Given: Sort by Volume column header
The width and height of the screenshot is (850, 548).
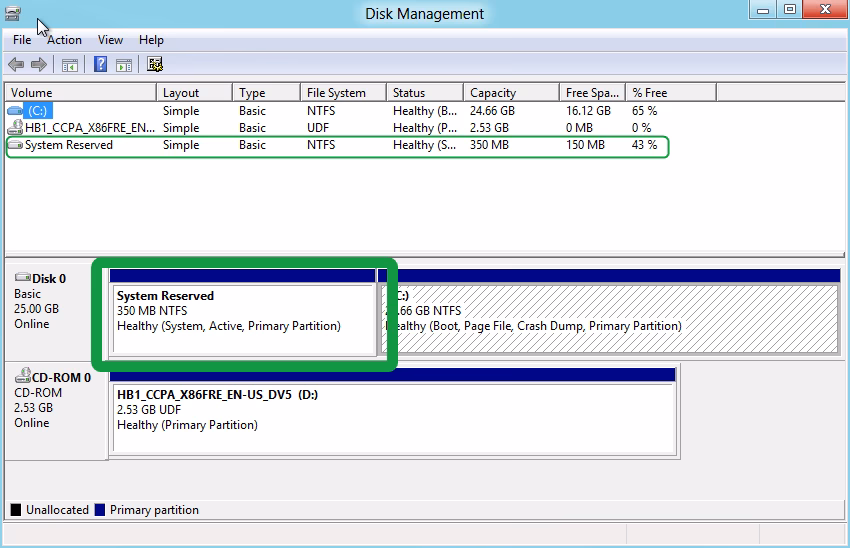Looking at the screenshot, I should click(x=81, y=93).
